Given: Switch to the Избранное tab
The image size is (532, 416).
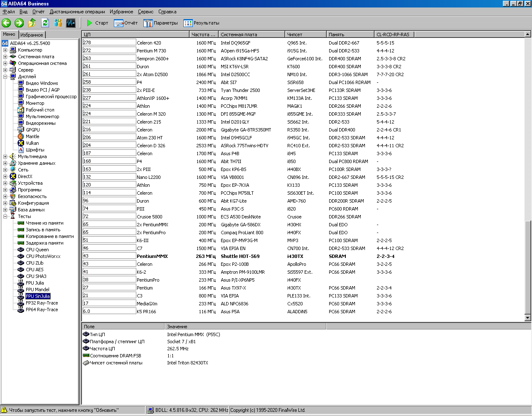Looking at the screenshot, I should pyautogui.click(x=32, y=35).
